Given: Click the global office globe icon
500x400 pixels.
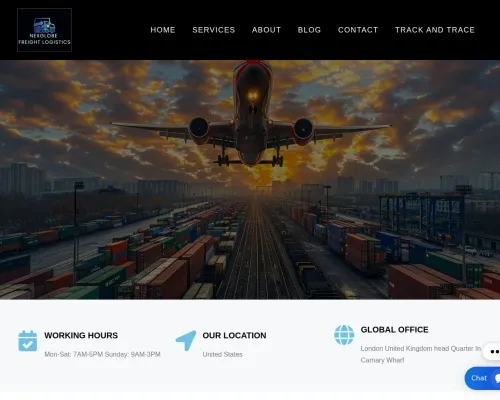Looking at the screenshot, I should click(x=344, y=335).
